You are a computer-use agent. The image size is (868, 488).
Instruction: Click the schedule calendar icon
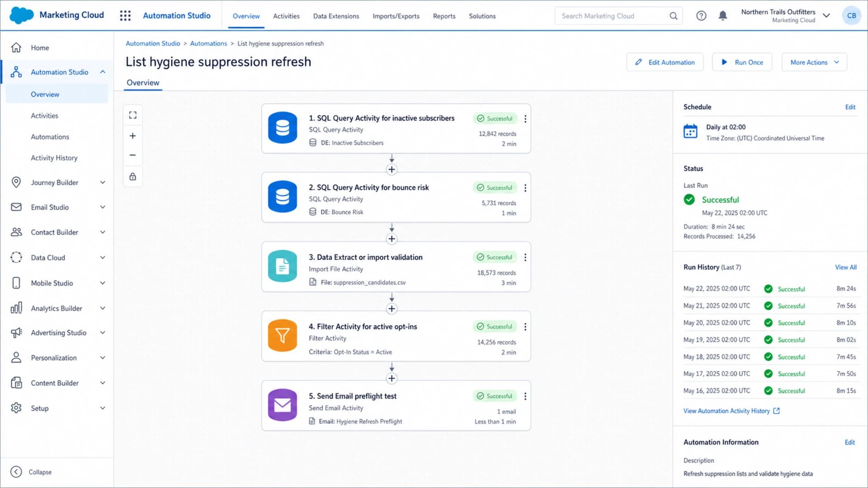tap(690, 131)
